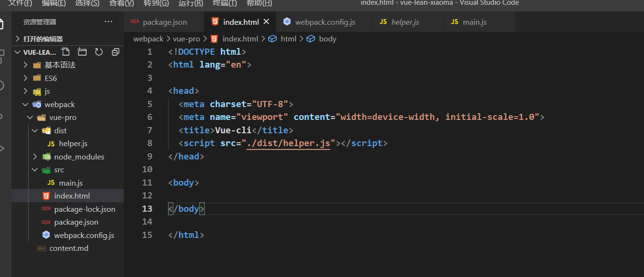644x277 pixels.
Task: Open main.js in the src folder
Action: (68, 183)
